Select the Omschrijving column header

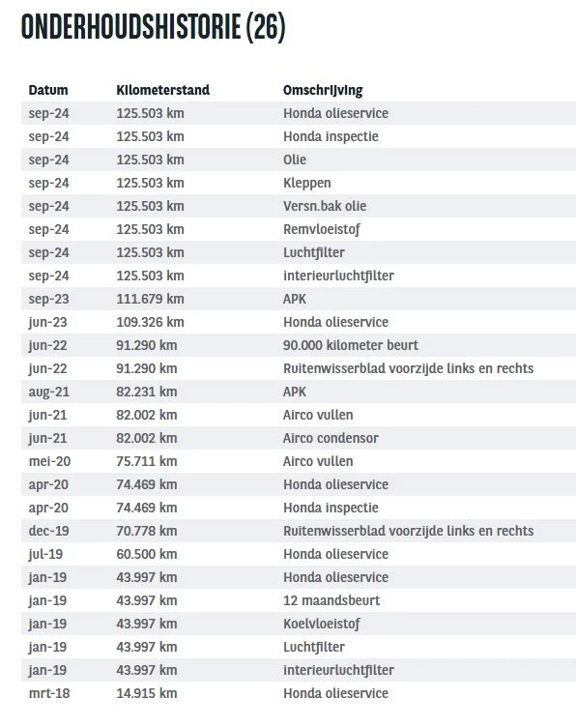323,90
